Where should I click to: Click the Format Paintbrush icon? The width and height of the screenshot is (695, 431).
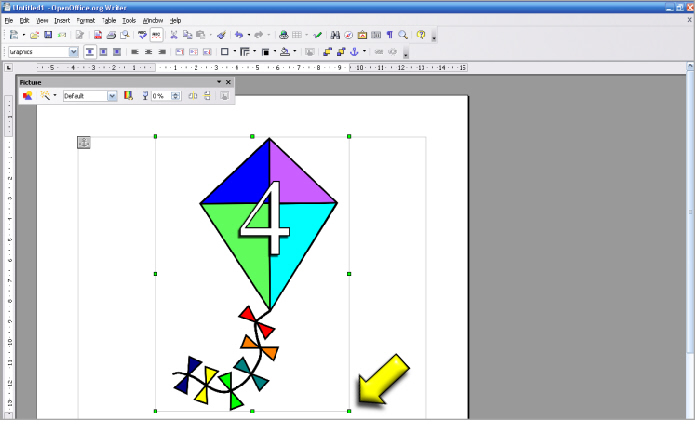click(221, 35)
